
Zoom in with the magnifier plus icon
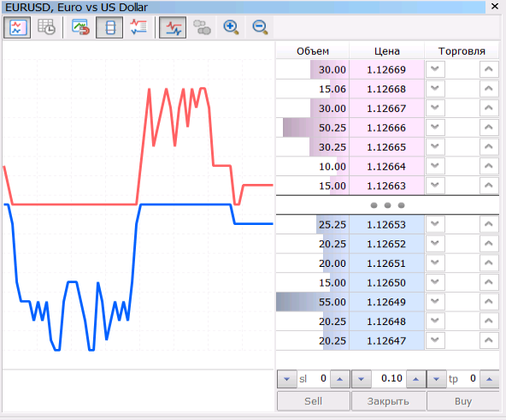pyautogui.click(x=231, y=27)
